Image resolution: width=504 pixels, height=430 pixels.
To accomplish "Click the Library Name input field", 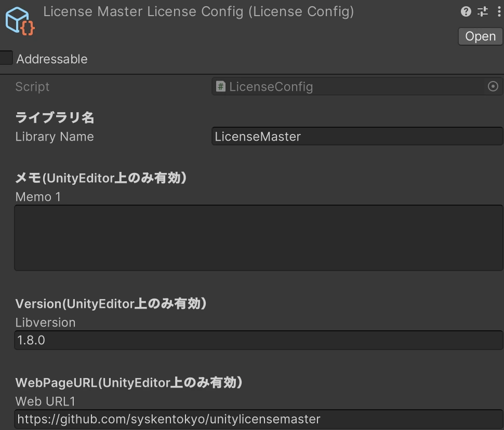I will (357, 136).
